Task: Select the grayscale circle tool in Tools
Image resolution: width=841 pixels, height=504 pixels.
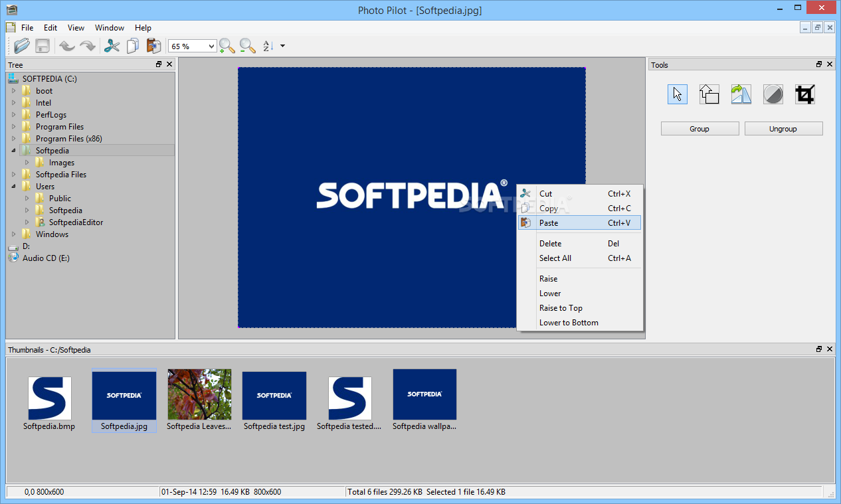Action: (773, 94)
